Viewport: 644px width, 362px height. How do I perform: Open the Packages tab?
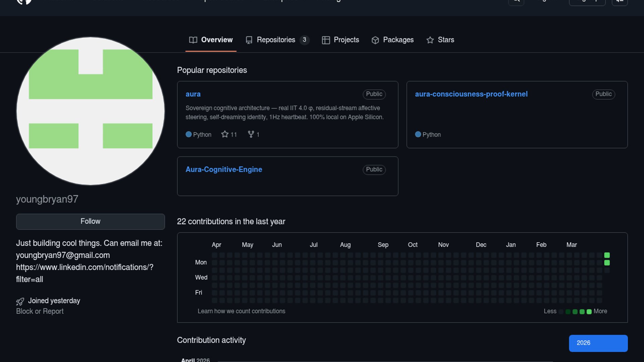[398, 40]
